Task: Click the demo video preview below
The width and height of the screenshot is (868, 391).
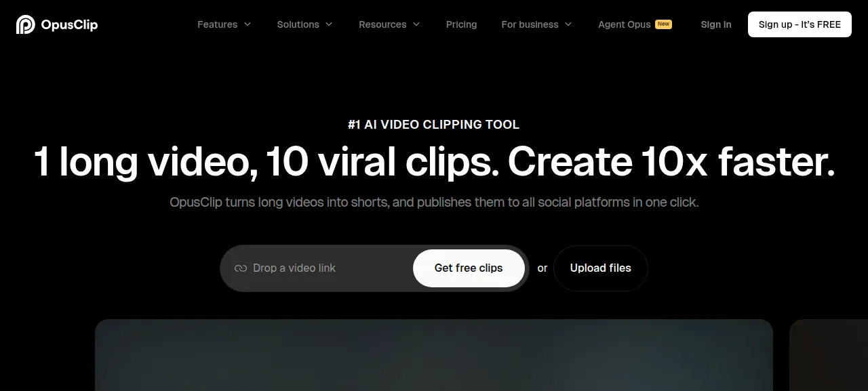Action: pyautogui.click(x=434, y=355)
